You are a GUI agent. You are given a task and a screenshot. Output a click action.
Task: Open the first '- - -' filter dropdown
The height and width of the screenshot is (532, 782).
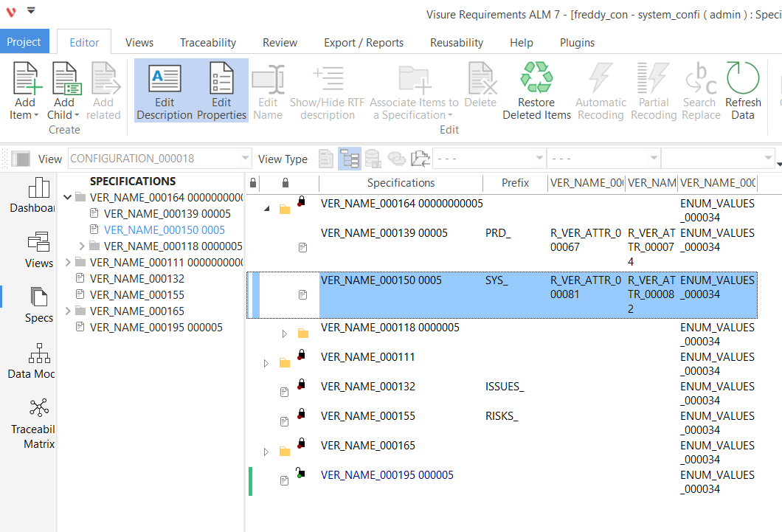point(488,159)
